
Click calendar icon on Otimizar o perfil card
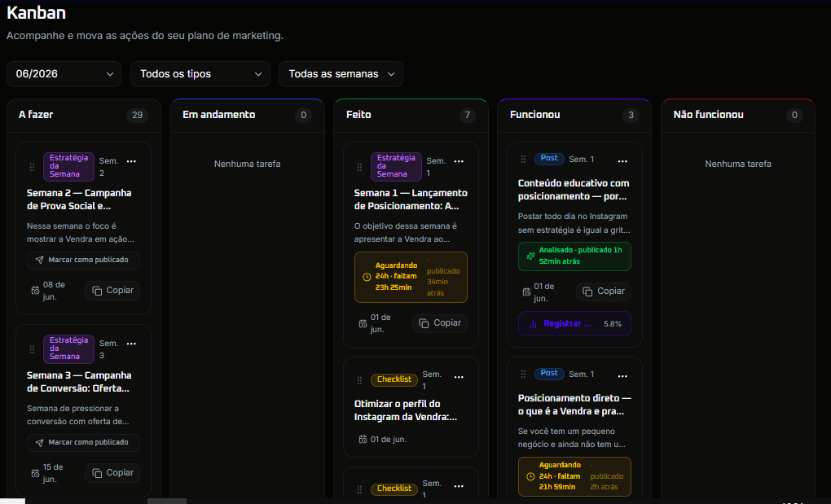(x=363, y=440)
